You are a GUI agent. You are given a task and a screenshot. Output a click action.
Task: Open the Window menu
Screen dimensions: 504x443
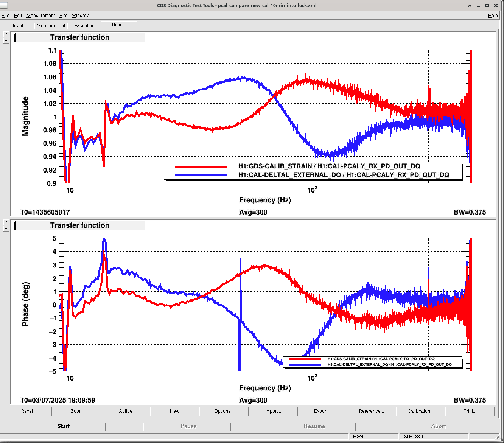point(80,16)
